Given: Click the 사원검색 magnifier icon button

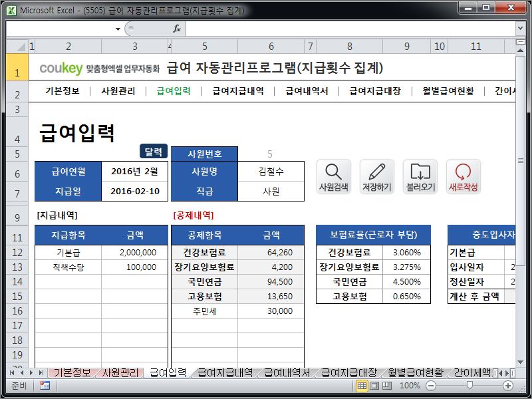Looking at the screenshot, I should pos(334,177).
